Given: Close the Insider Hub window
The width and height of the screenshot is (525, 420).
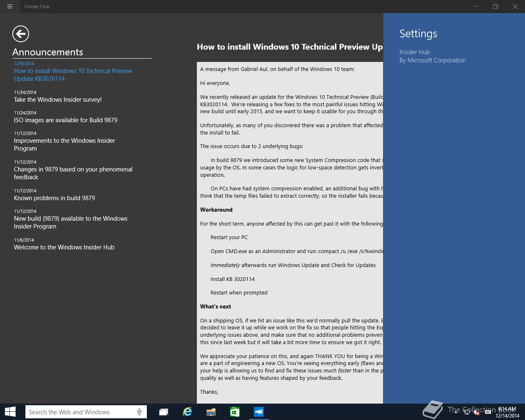Looking at the screenshot, I should 515,7.
